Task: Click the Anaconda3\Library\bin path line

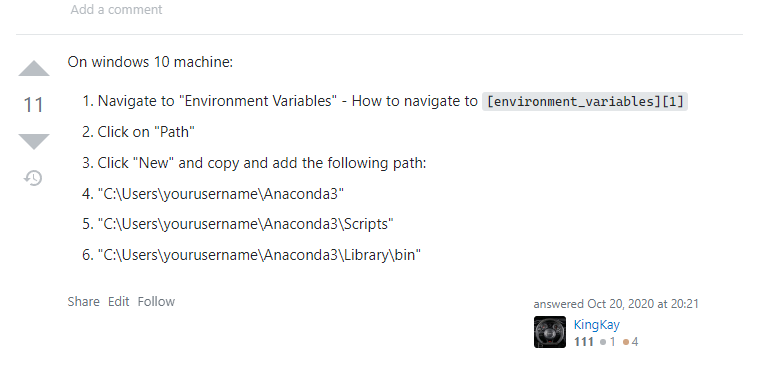Action: [260, 255]
